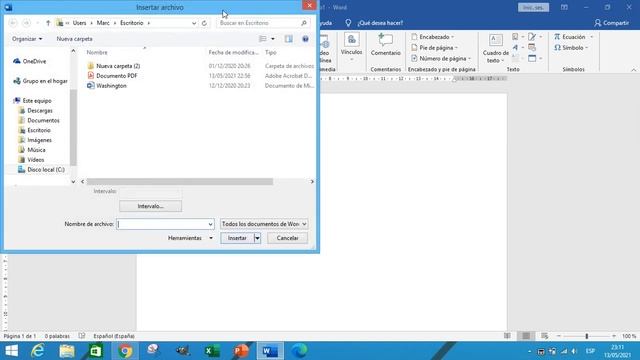
Task: Open Internet Explorer from the taskbar
Action: click(38, 351)
